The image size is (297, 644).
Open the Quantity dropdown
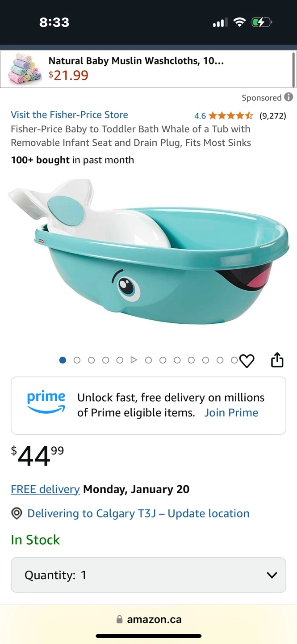(x=148, y=575)
